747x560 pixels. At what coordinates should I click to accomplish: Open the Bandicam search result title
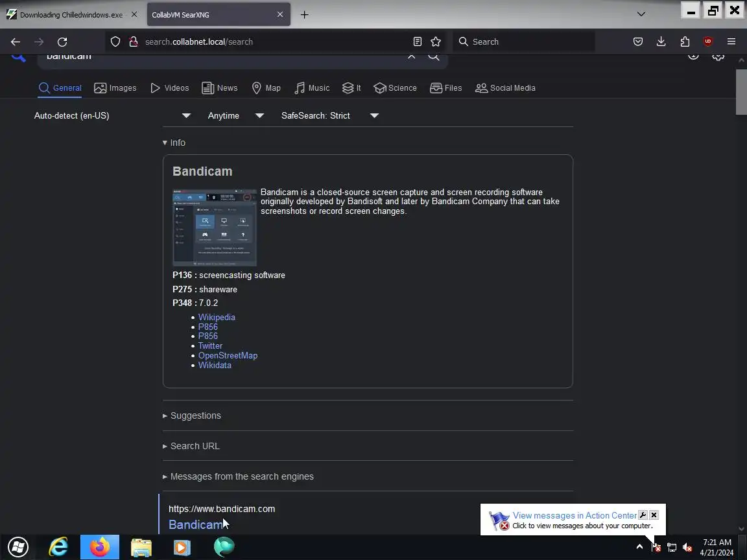[196, 524]
